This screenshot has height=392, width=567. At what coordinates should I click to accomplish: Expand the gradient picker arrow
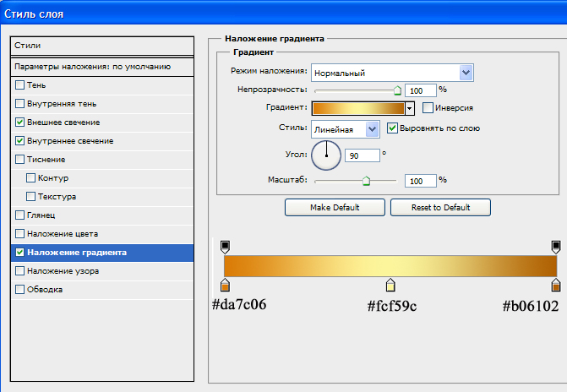pos(410,108)
